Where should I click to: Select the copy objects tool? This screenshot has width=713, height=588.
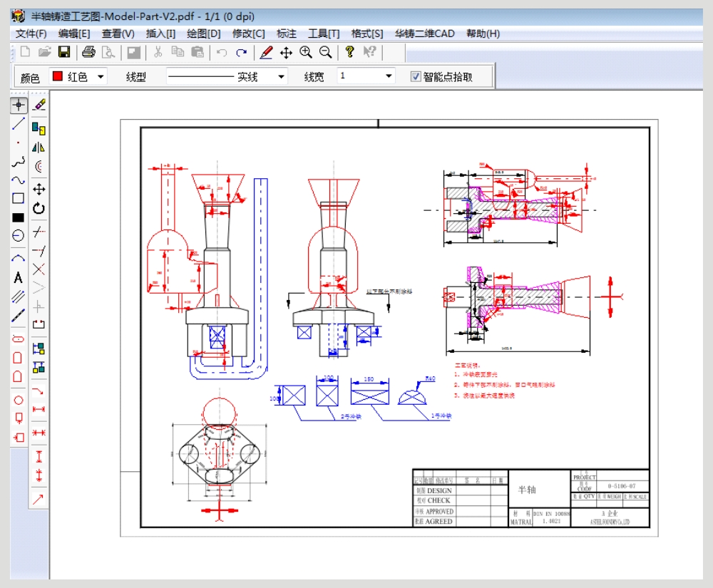(x=39, y=128)
